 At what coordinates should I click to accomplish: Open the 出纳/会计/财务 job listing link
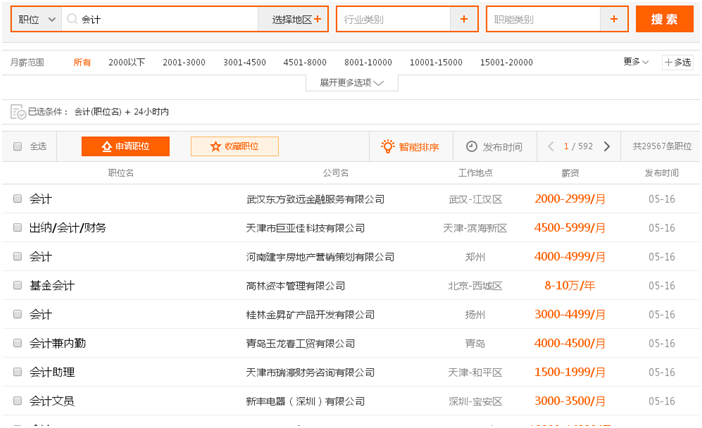[68, 228]
